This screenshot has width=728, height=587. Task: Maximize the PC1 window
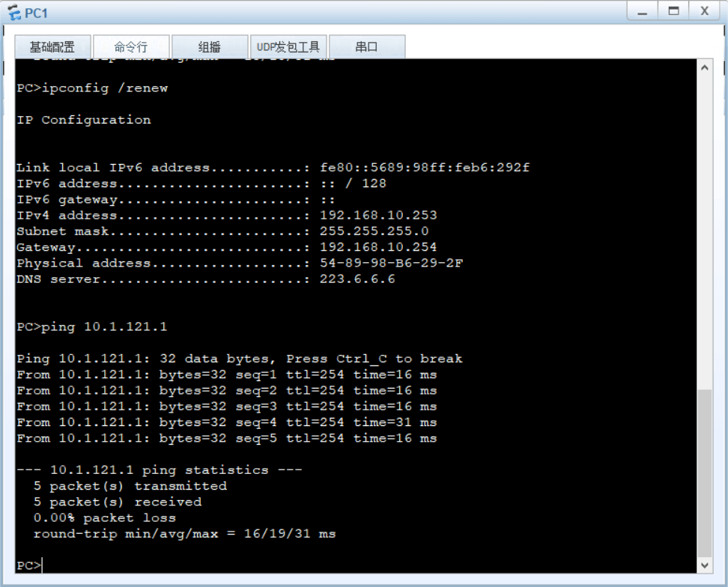click(673, 12)
